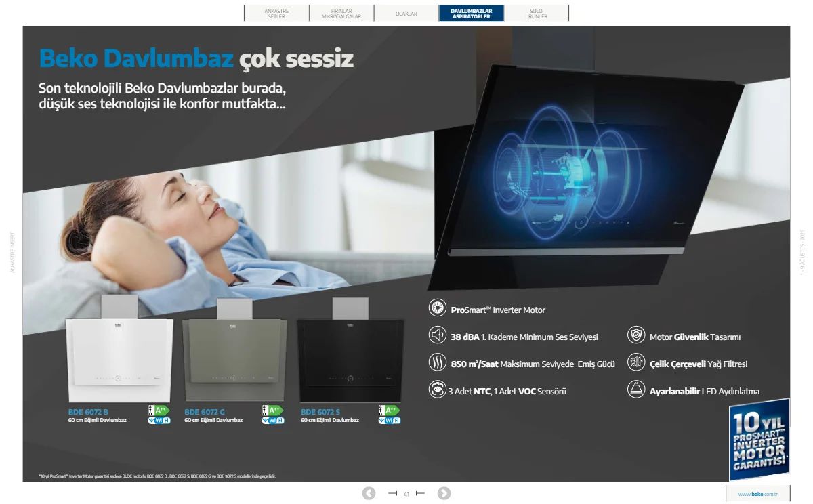Screen dimensions: 813x504
Task: Click the NTC VOC sensor icon
Action: (x=438, y=390)
